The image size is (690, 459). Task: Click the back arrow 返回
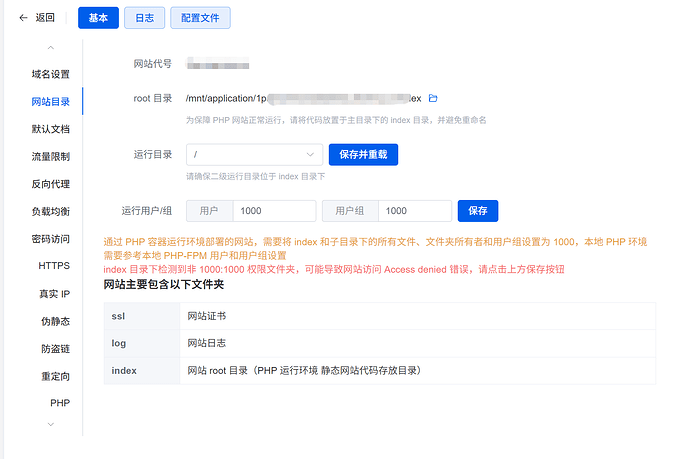coord(37,18)
